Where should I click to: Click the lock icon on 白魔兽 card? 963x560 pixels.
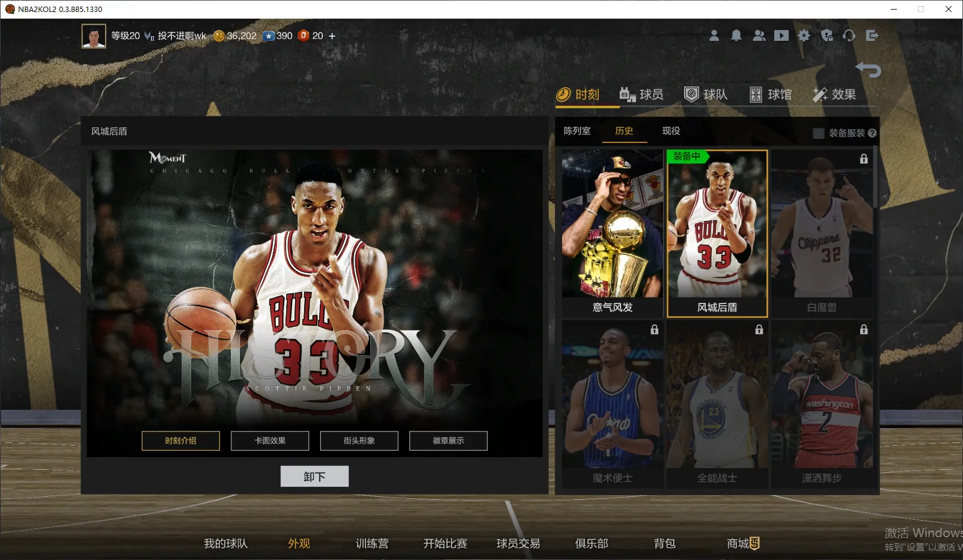pos(864,159)
